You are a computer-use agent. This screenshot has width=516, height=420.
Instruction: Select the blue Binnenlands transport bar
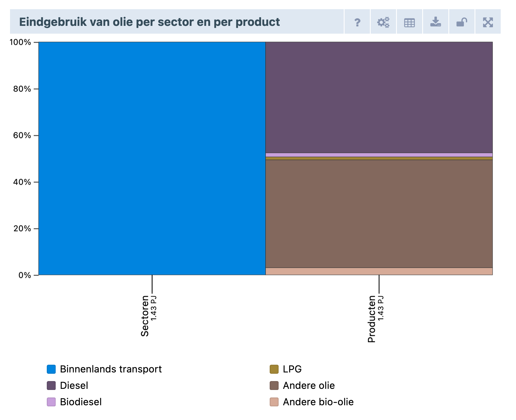pos(152,158)
